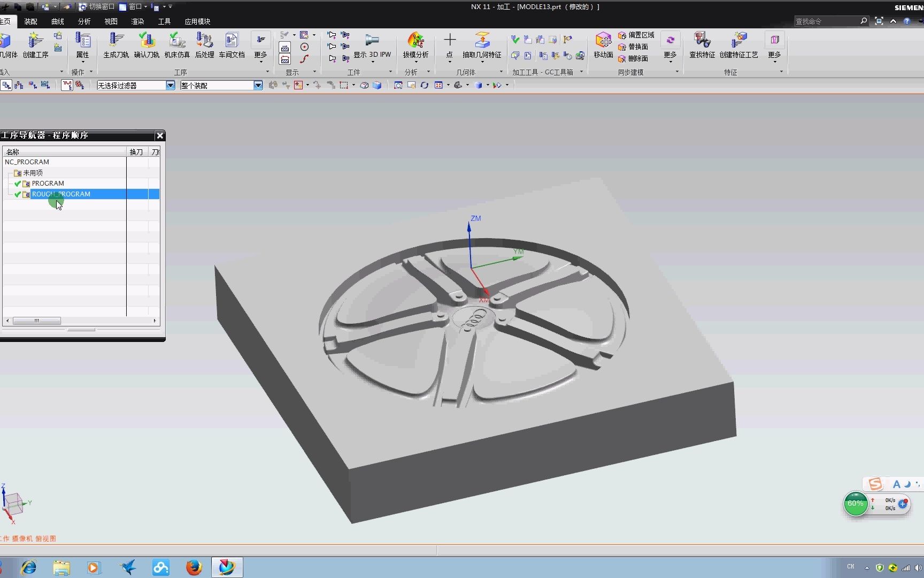Expand the Operation (工序) group options arrow
This screenshot has width=924, height=578.
268,72
